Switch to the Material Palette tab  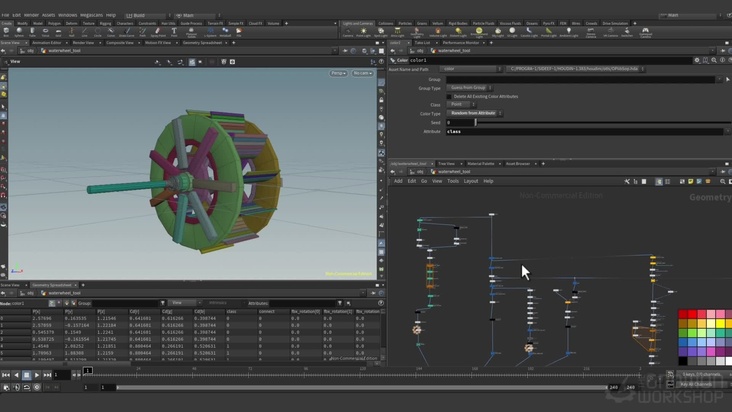pyautogui.click(x=482, y=163)
